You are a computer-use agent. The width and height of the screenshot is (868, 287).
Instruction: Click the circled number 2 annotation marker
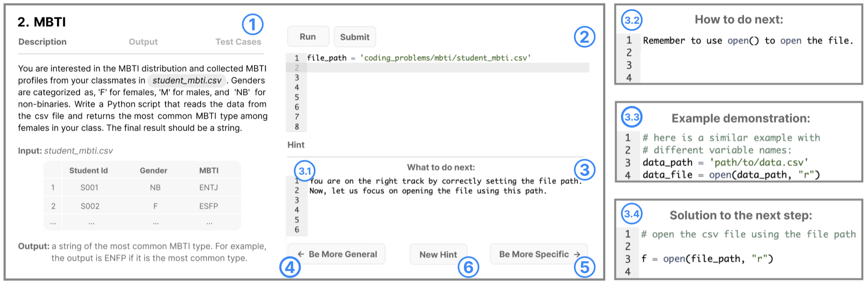[585, 37]
